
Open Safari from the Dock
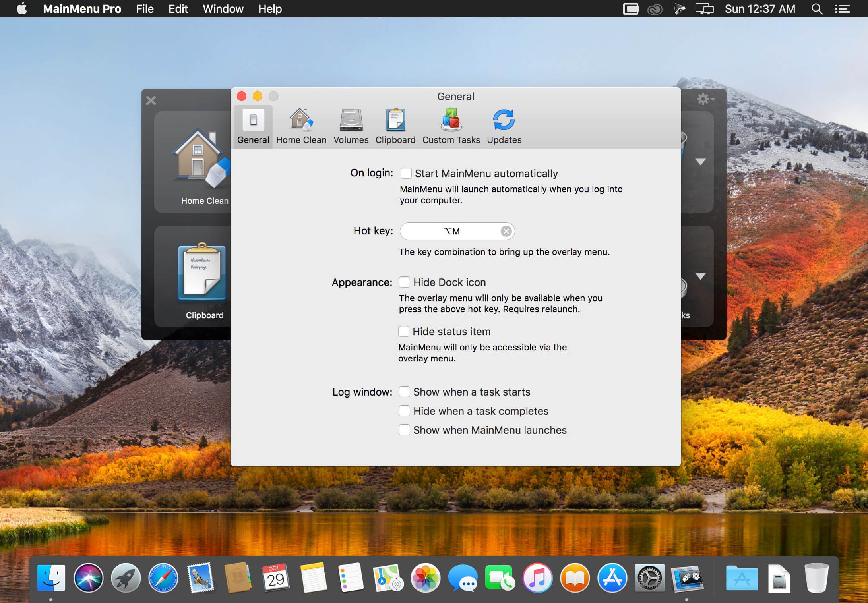pos(163,578)
